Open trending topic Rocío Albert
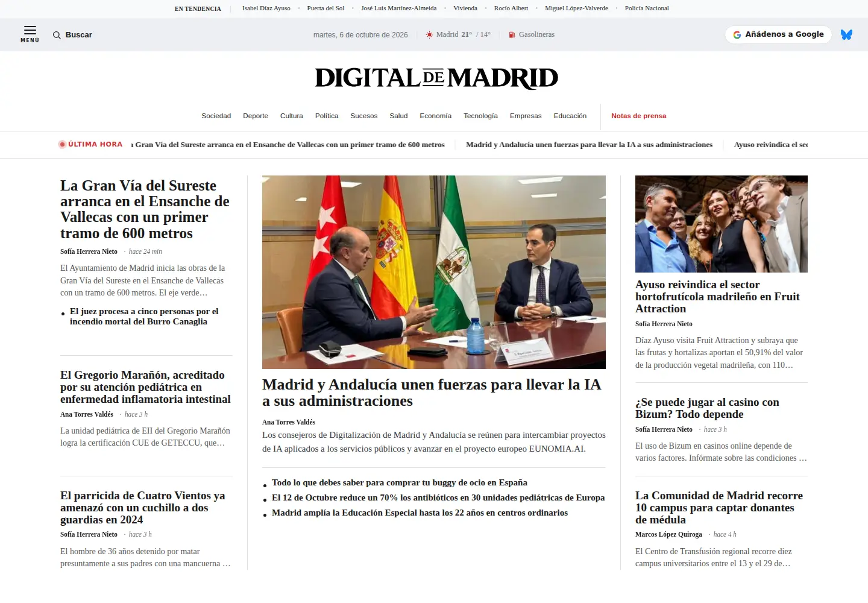 [511, 8]
